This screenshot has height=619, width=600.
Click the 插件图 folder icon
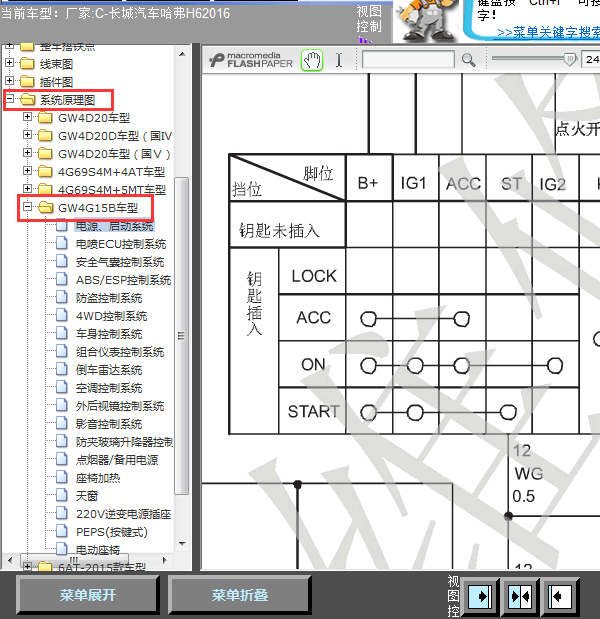point(27,81)
